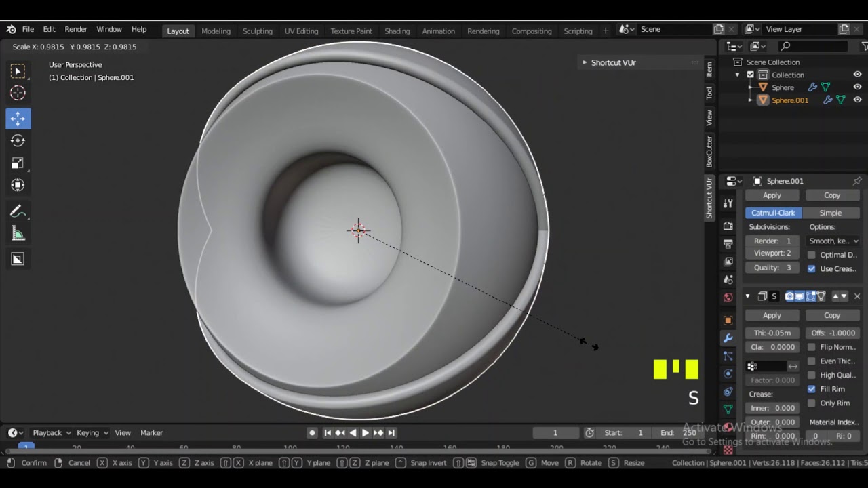Image resolution: width=868 pixels, height=488 pixels.
Task: Open the Keying dropdown in timeline
Action: coord(92,432)
